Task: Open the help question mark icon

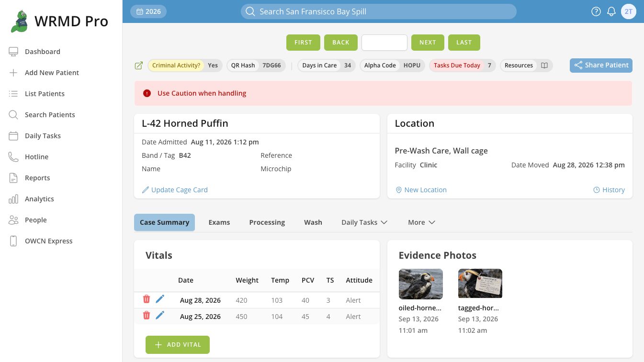Action: coord(596,11)
